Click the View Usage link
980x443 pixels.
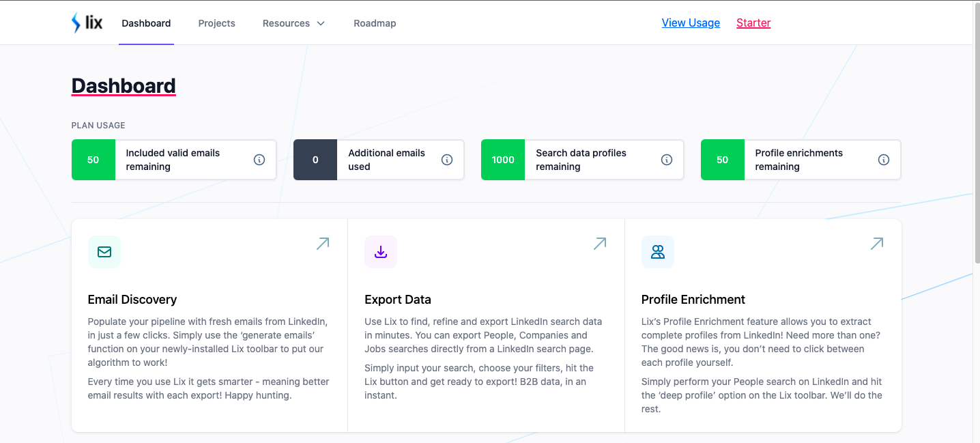click(691, 23)
